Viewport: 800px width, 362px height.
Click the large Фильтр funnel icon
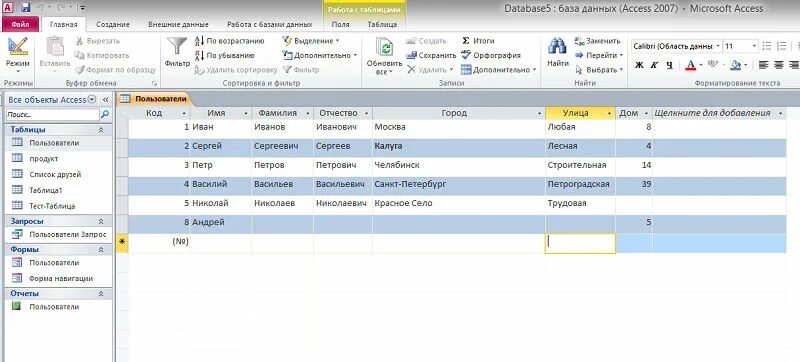click(x=177, y=47)
